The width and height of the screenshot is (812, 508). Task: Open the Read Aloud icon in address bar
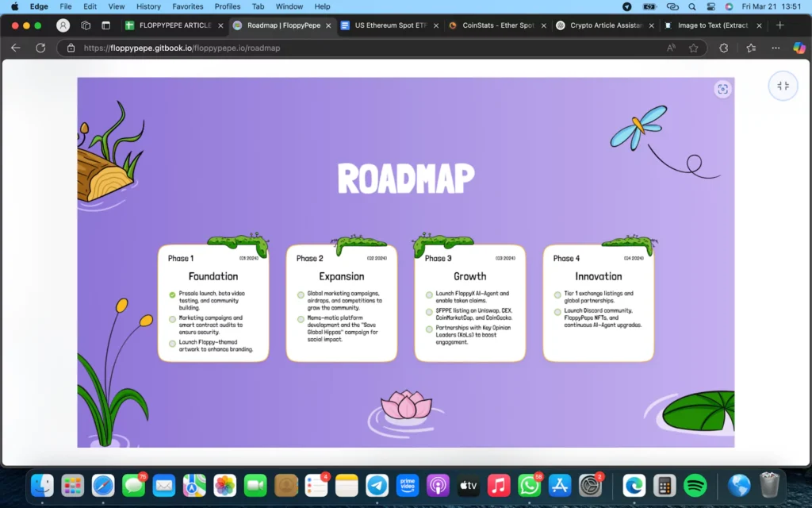click(x=671, y=48)
